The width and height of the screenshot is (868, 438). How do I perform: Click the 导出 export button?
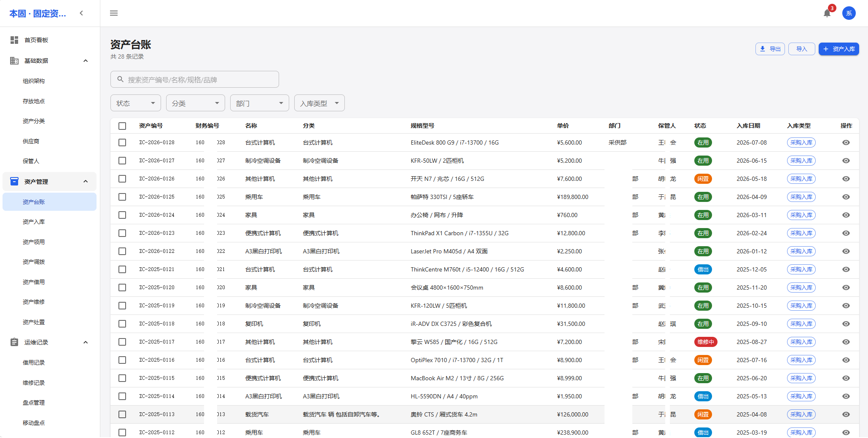tap(770, 49)
